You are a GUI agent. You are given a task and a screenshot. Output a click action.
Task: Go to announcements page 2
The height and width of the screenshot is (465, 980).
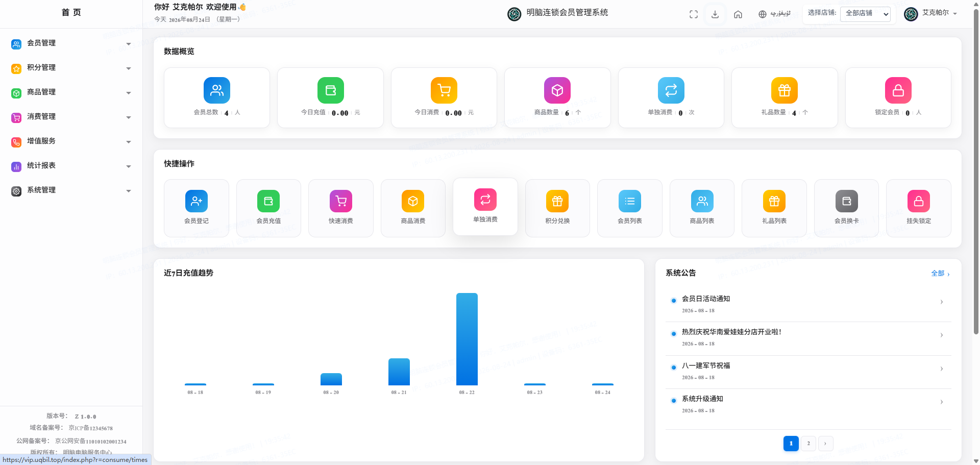tap(808, 444)
